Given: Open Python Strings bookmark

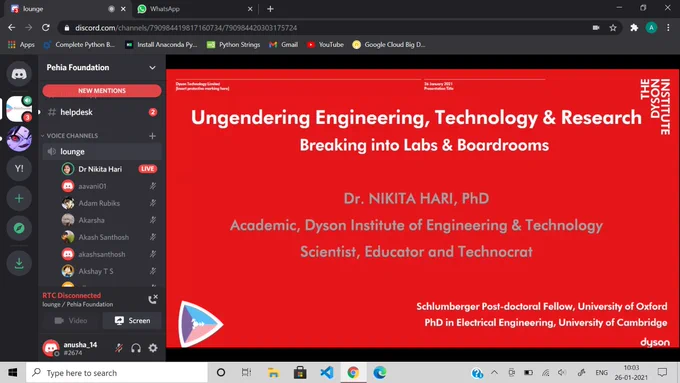Looking at the screenshot, I should (233, 45).
